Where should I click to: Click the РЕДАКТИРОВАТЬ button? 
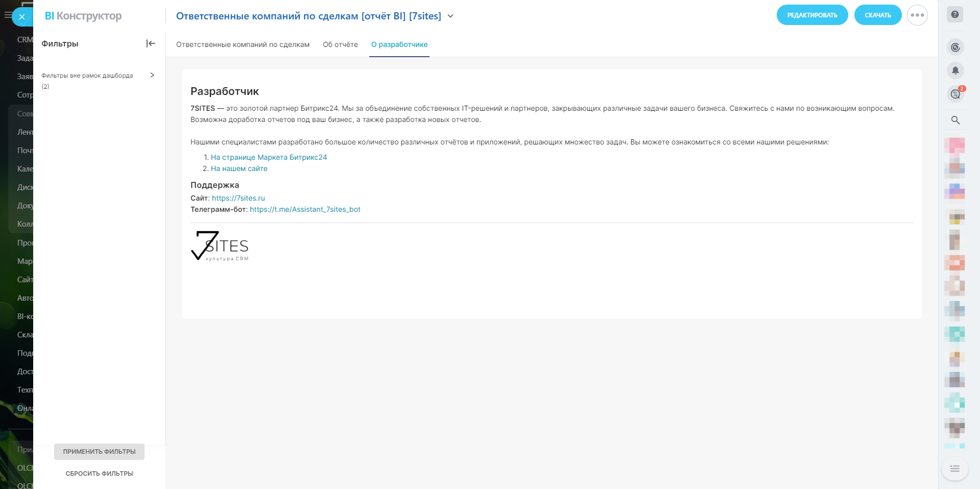tap(812, 15)
